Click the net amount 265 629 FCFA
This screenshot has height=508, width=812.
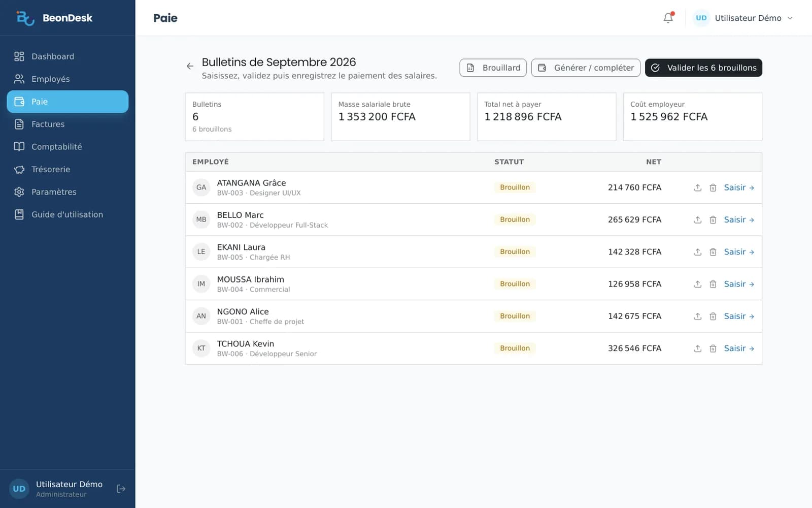634,219
